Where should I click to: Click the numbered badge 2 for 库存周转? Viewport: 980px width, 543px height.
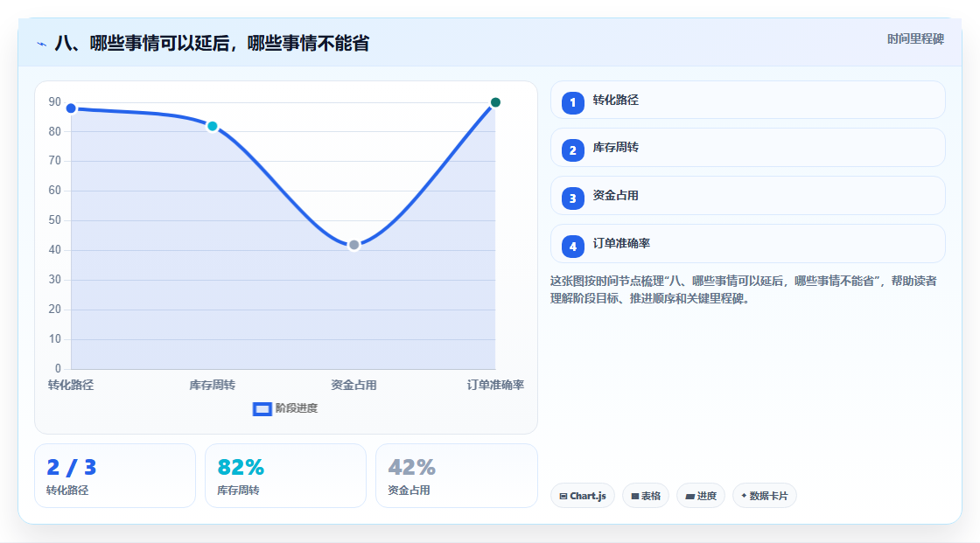click(x=572, y=150)
